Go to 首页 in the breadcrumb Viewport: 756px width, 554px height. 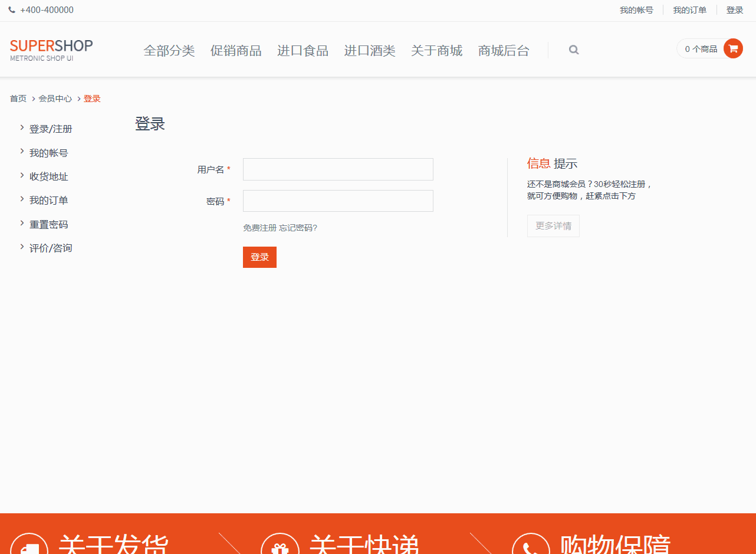(x=18, y=99)
